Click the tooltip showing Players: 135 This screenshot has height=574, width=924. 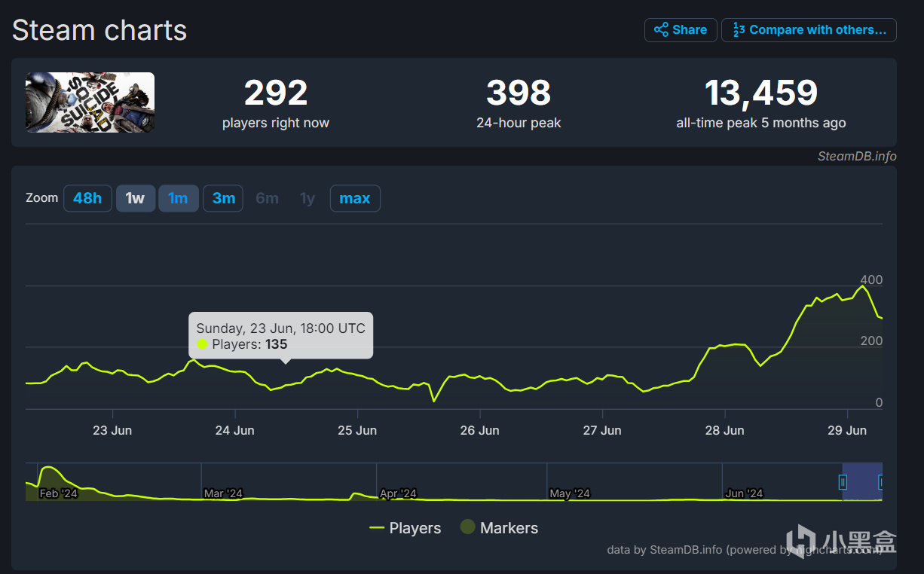point(280,335)
